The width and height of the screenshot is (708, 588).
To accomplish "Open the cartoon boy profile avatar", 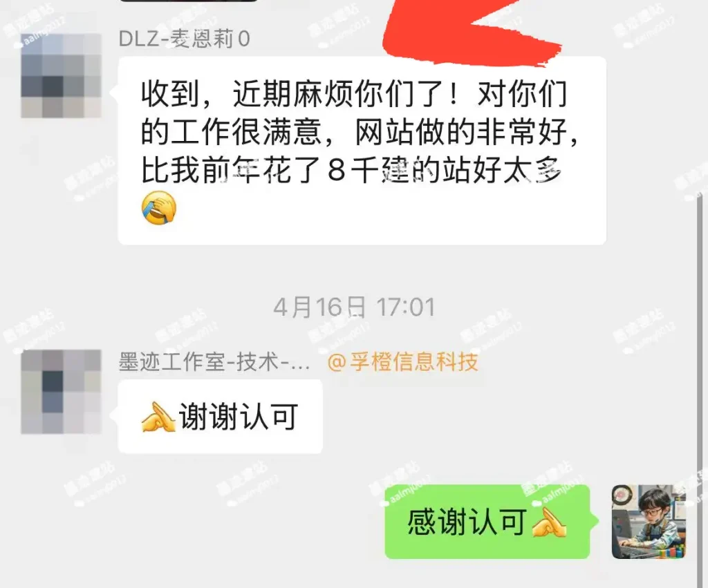I will point(649,522).
